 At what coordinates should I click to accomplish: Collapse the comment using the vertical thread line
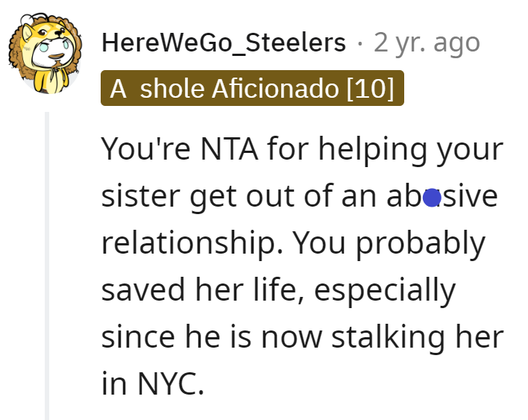[x=47, y=266]
